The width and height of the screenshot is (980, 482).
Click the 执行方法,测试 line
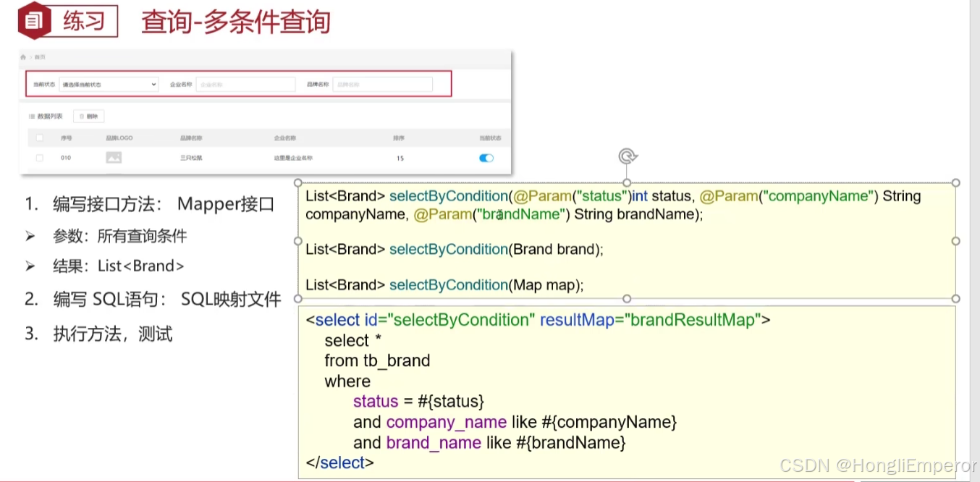(99, 334)
